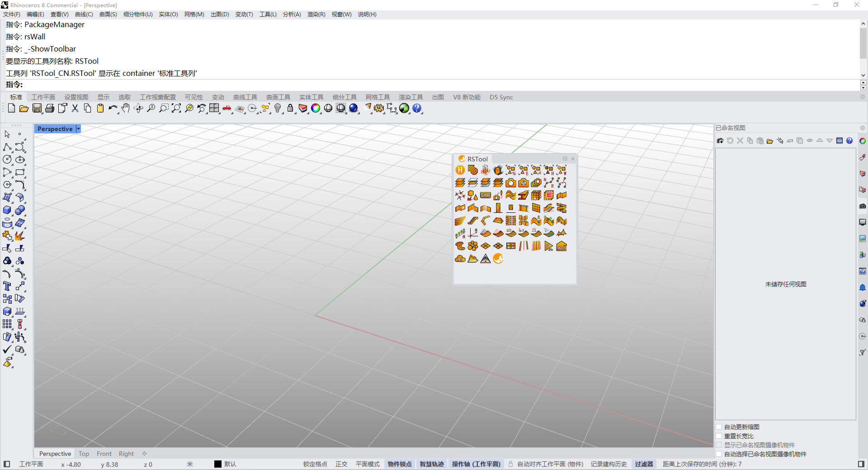Enable the 自动更新缩图 checkbox
The height and width of the screenshot is (470, 868).
pyautogui.click(x=719, y=427)
